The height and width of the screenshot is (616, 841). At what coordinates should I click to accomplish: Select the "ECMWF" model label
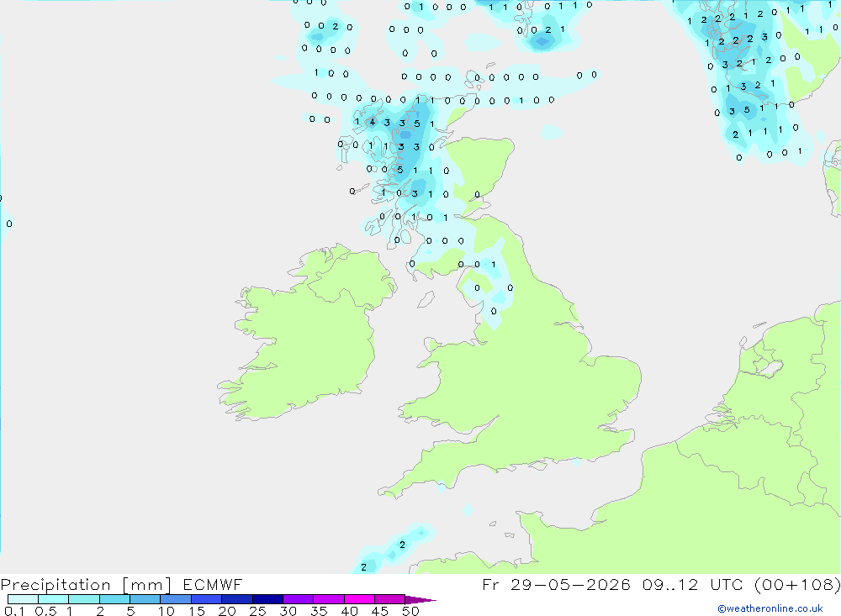tap(213, 585)
